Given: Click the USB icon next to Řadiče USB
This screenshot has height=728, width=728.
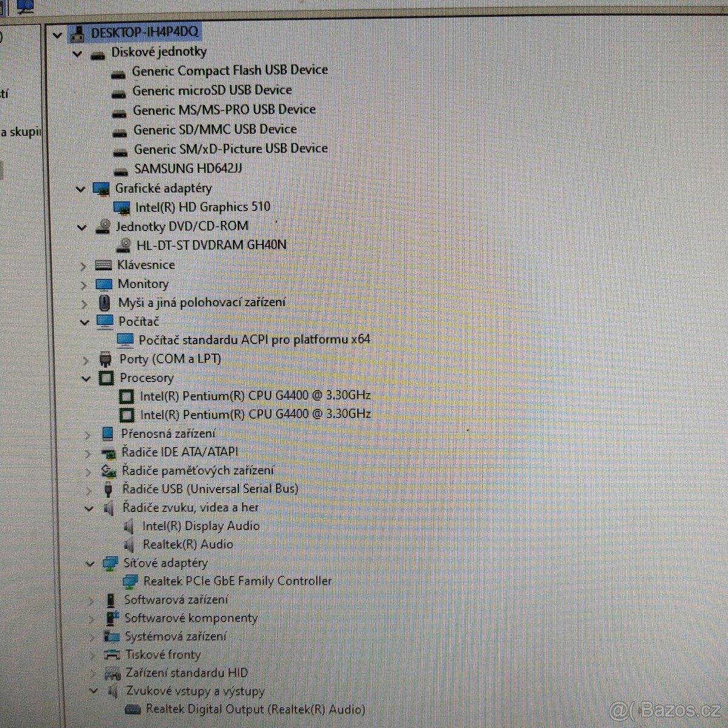Looking at the screenshot, I should point(109,488).
